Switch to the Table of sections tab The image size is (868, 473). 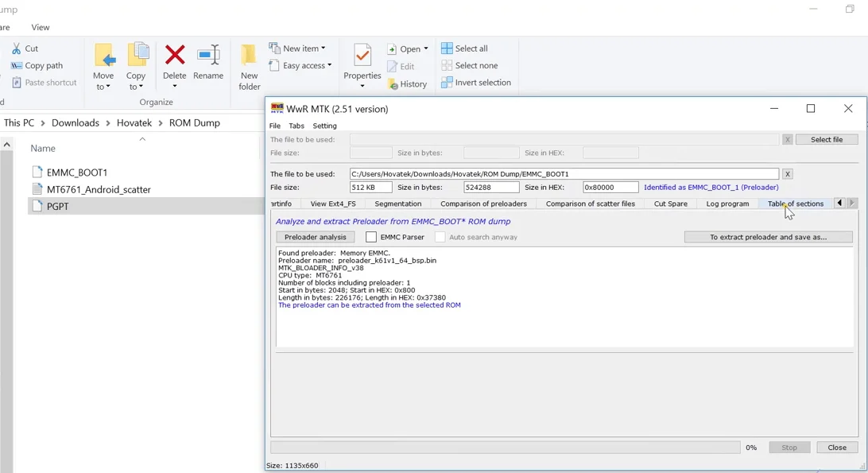tap(796, 204)
